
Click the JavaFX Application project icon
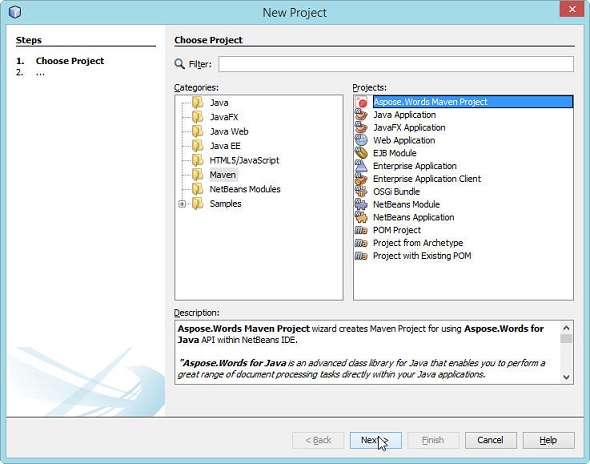click(361, 128)
